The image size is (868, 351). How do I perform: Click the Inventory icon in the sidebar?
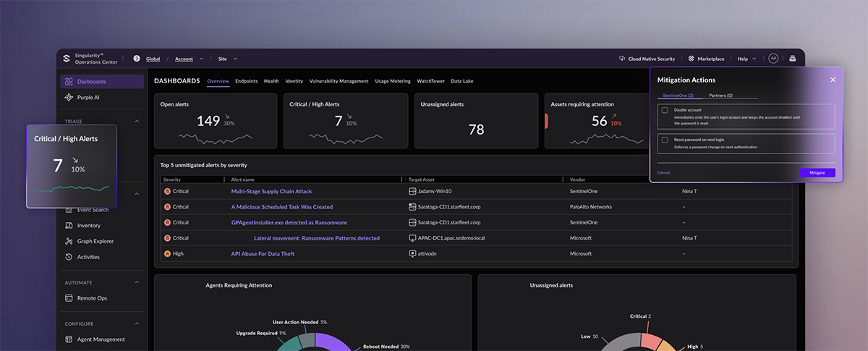pos(69,226)
